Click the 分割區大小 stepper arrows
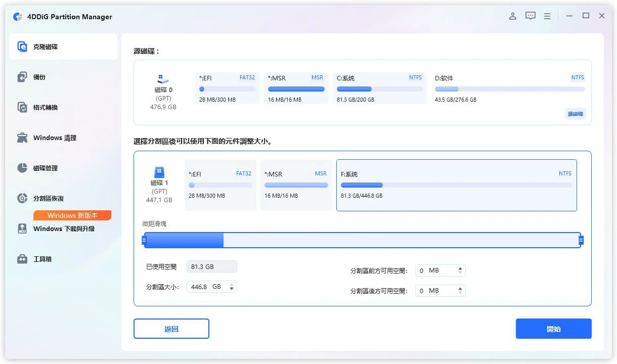This screenshot has height=364, width=617. [232, 287]
